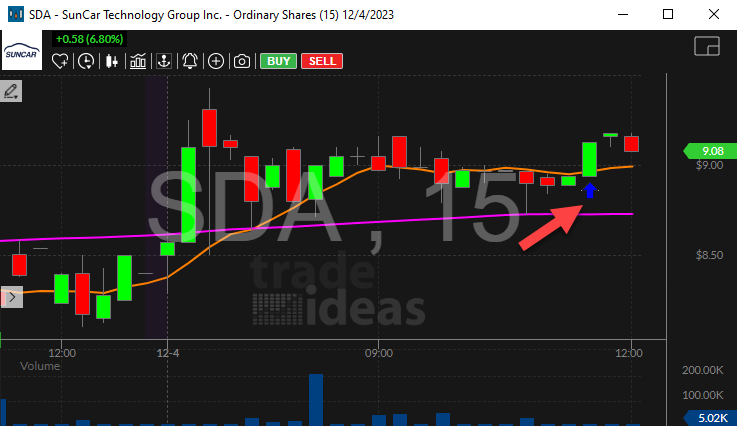Click the +0.58 (6.80%) change label

pos(89,39)
